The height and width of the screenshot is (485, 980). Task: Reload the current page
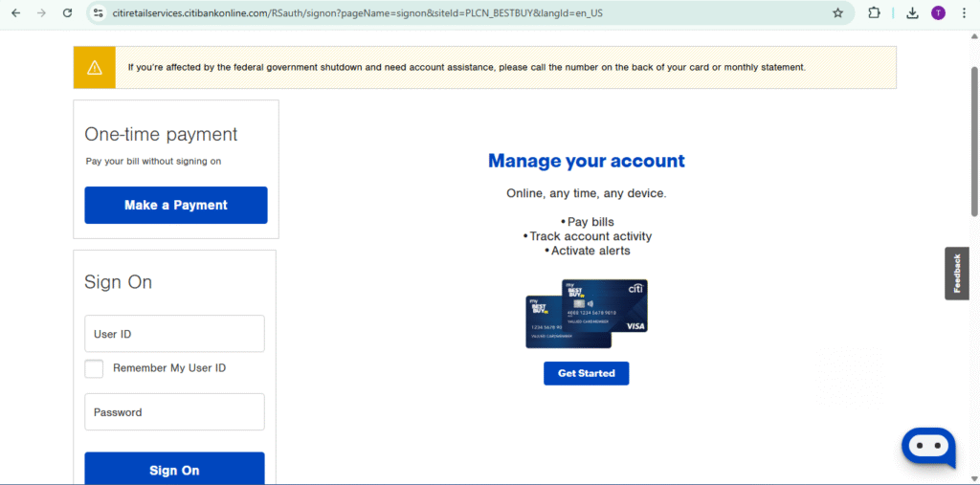point(67,13)
